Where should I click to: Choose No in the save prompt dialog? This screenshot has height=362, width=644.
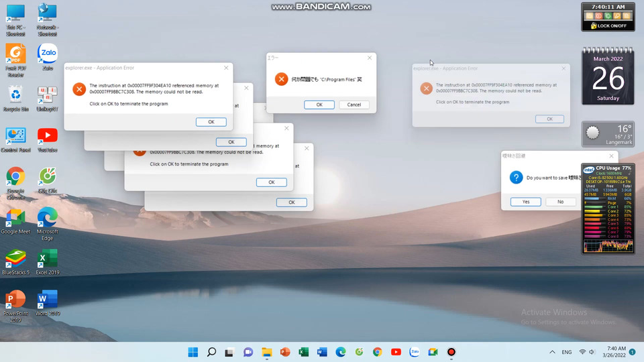(x=561, y=202)
